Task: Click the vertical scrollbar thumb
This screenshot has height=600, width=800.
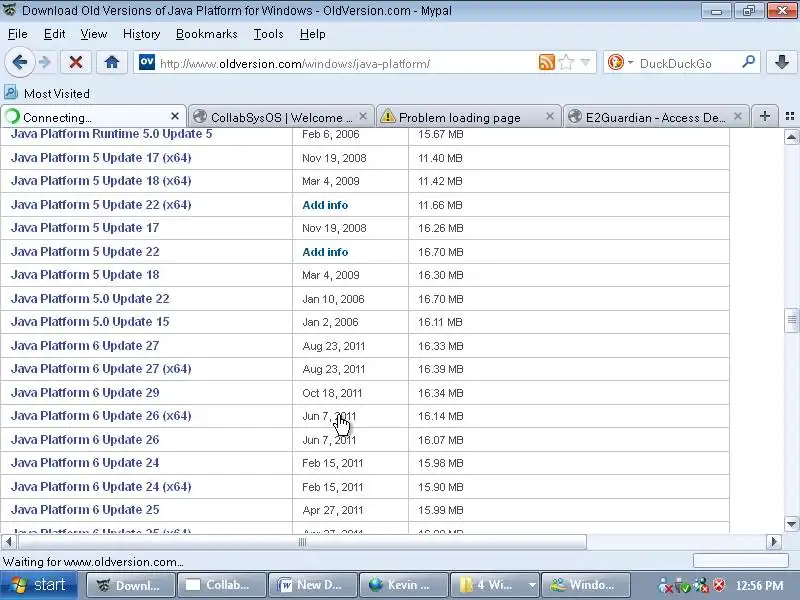Action: click(791, 320)
